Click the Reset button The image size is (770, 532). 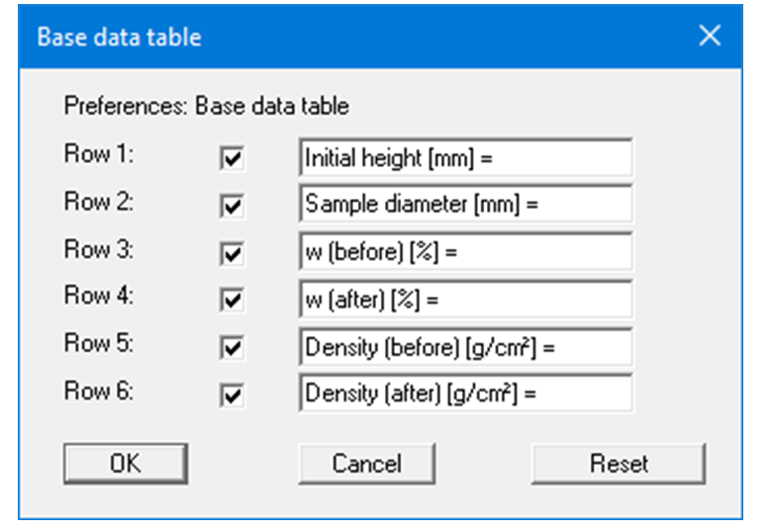(x=619, y=464)
